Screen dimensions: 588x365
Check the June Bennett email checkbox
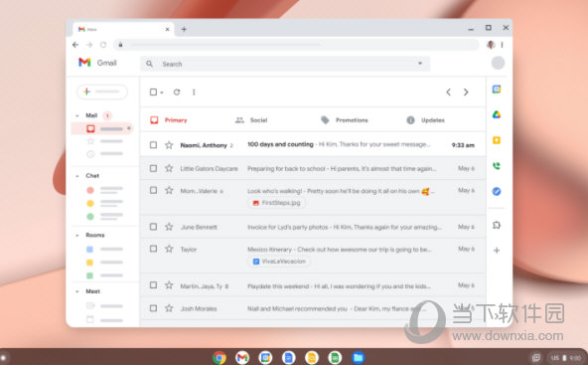tap(153, 227)
